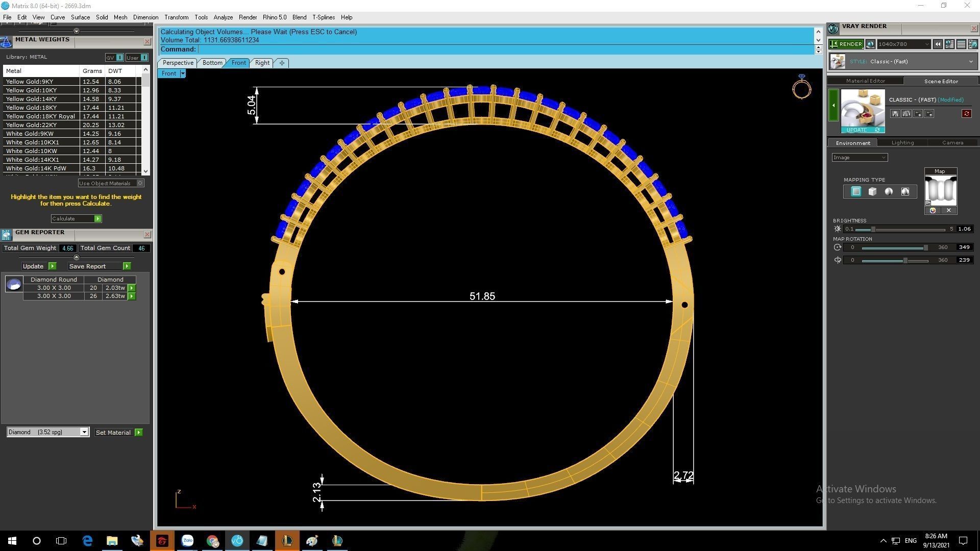Click the export scene folder icon
This screenshot has width=980, height=551.
coord(918,114)
